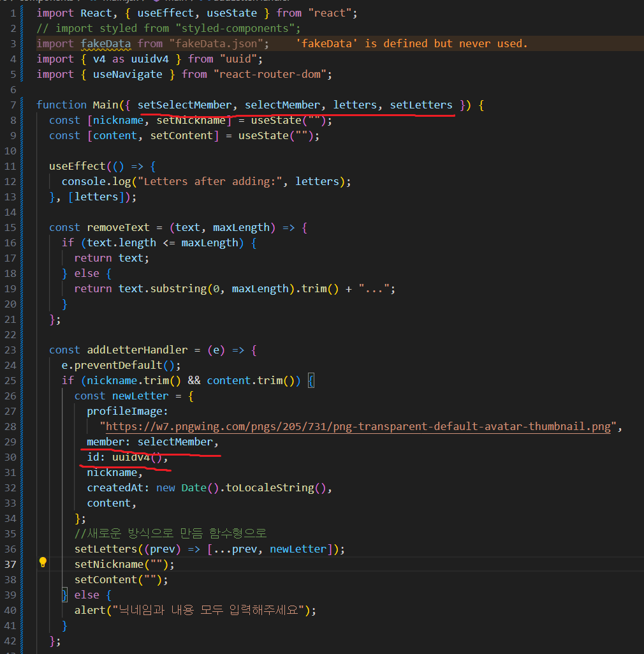Image resolution: width=644 pixels, height=654 pixels.
Task: Click the useEffect call on line 11
Action: [77, 166]
